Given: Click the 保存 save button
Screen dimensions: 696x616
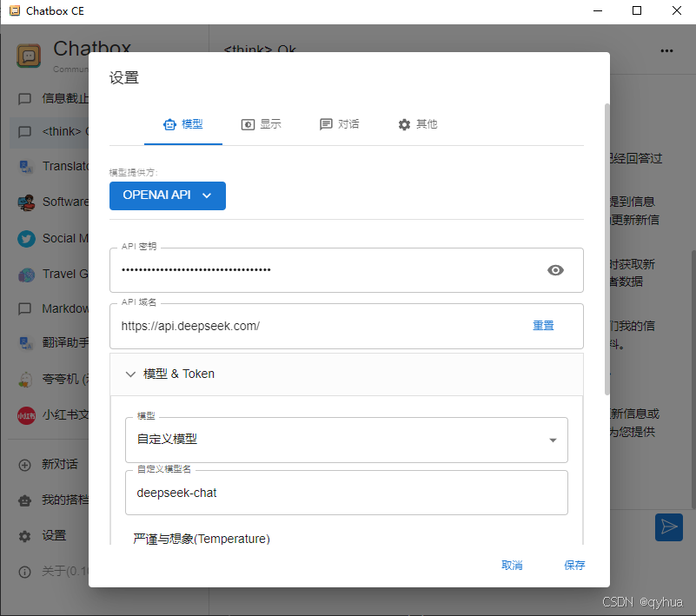Looking at the screenshot, I should (573, 565).
